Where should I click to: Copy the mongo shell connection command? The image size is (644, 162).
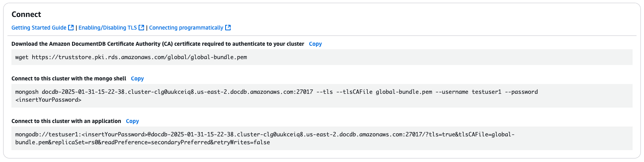[x=137, y=78]
